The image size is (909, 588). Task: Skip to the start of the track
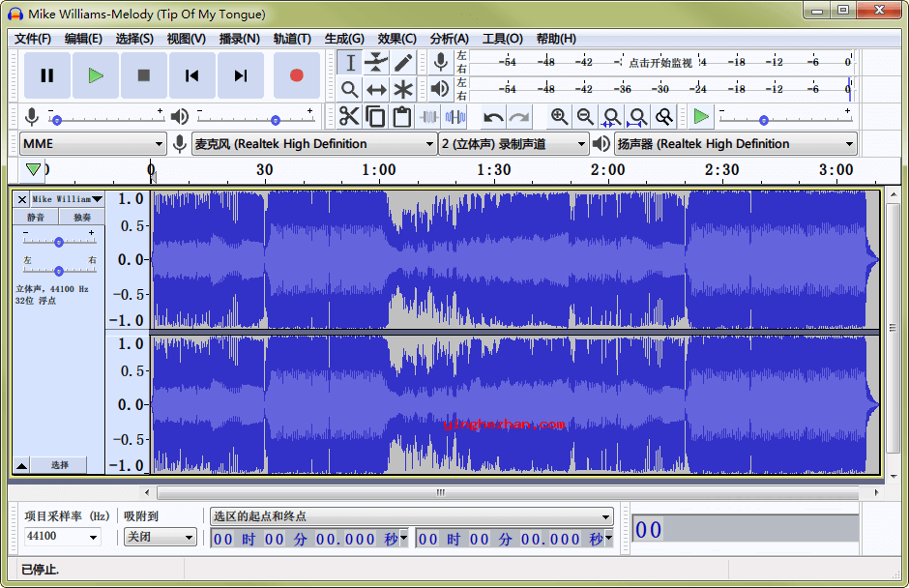coord(191,75)
